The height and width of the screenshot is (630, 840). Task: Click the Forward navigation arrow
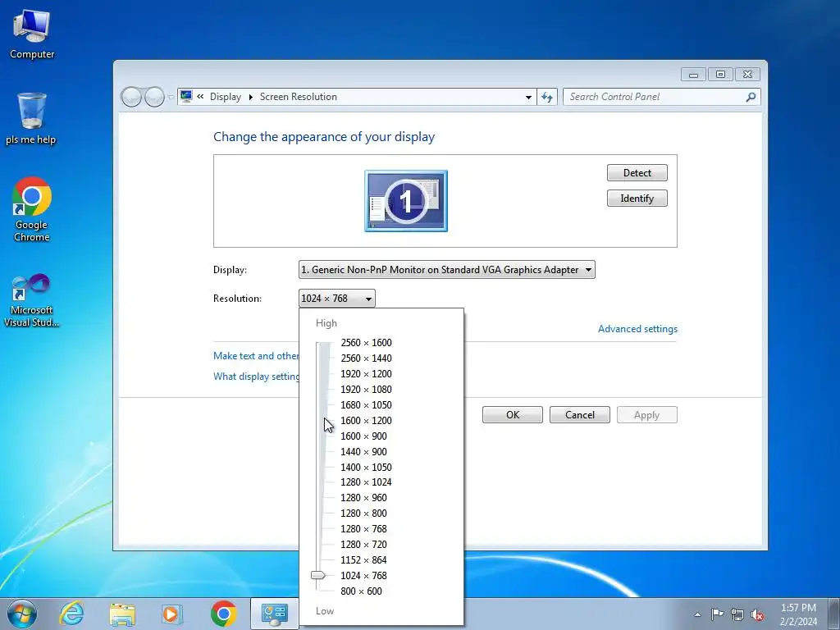[154, 97]
